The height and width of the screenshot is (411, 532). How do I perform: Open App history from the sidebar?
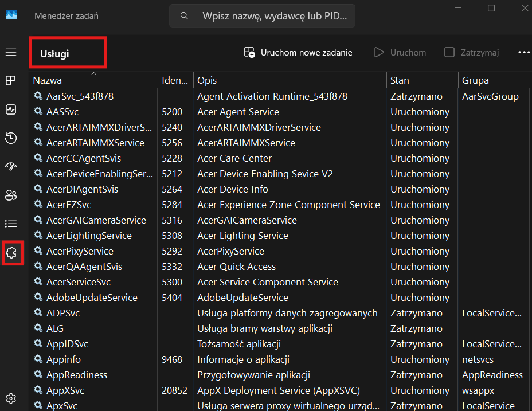coord(11,138)
